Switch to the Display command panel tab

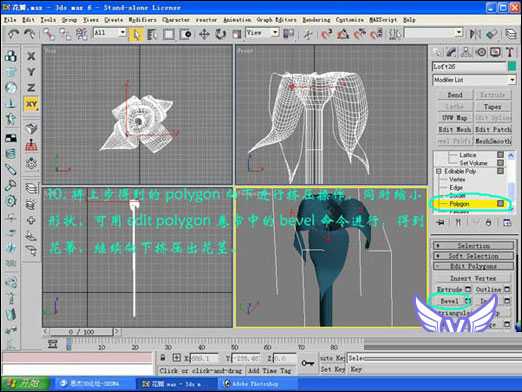(x=495, y=52)
